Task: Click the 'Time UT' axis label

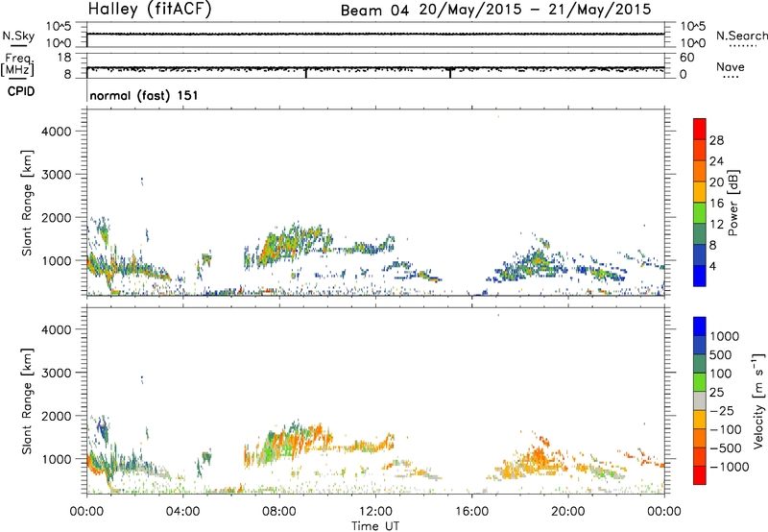Action: [375, 526]
